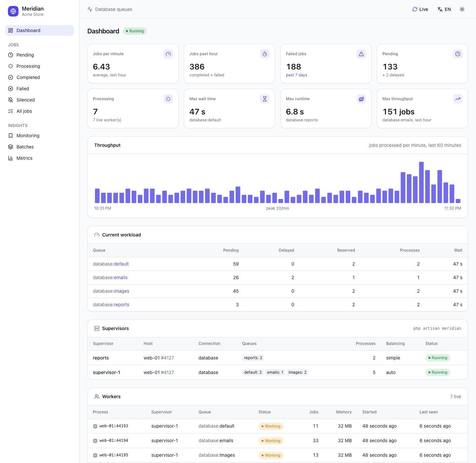Click the spinner icon on the Processing card
Image resolution: width=476 pixels, height=463 pixels.
click(168, 99)
